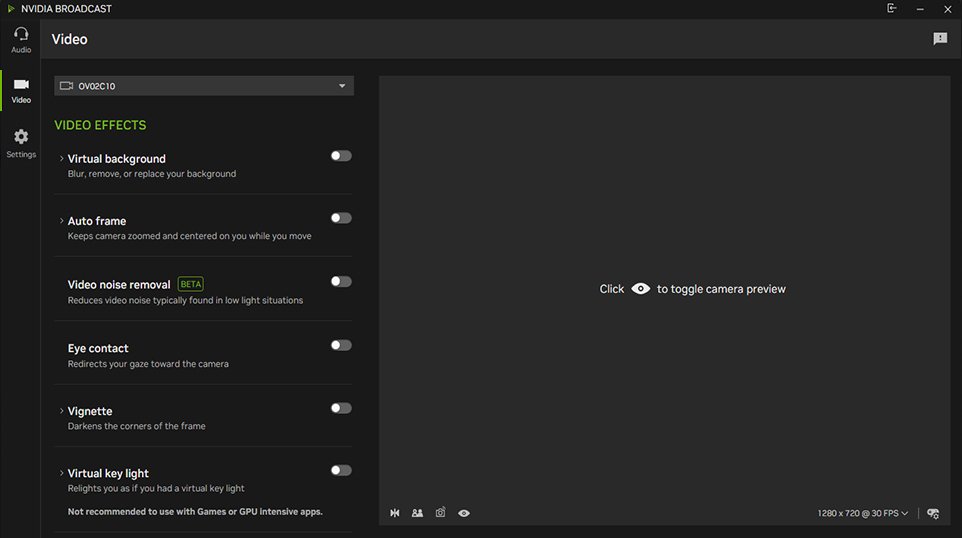This screenshot has height=538, width=962.
Task: Click 'Blur, remove, or replace your background' text
Action: click(x=152, y=174)
